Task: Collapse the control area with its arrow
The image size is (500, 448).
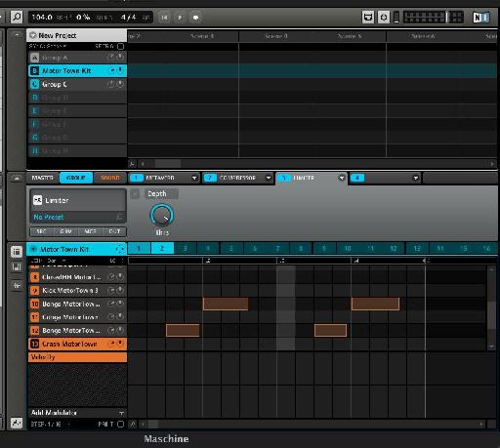Action: coord(17,178)
